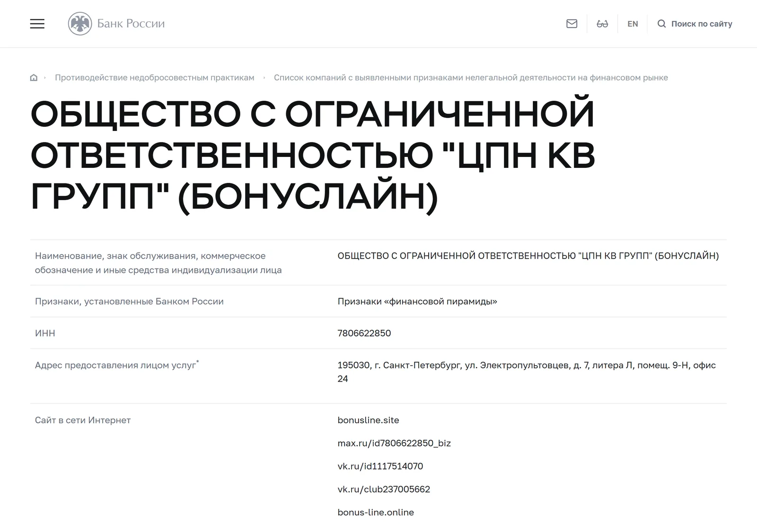Image resolution: width=757 pixels, height=532 pixels.
Task: Go to home via breadcrumb house icon
Action: (x=34, y=78)
